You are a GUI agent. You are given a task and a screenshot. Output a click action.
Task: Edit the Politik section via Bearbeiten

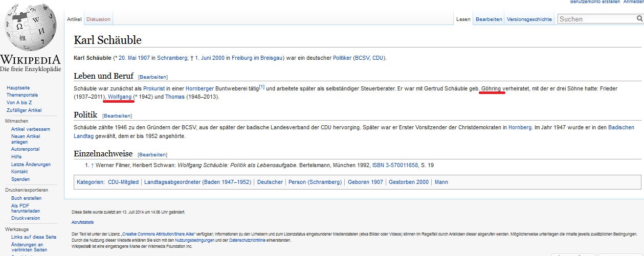117,116
